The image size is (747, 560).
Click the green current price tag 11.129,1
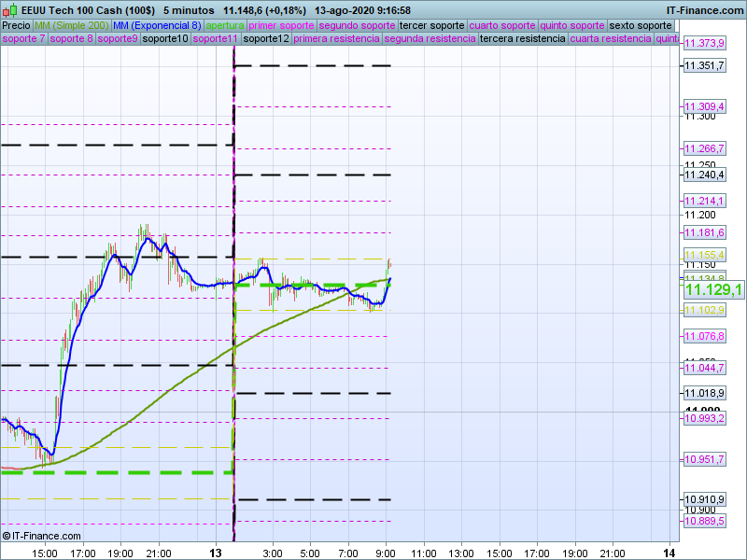click(x=713, y=290)
